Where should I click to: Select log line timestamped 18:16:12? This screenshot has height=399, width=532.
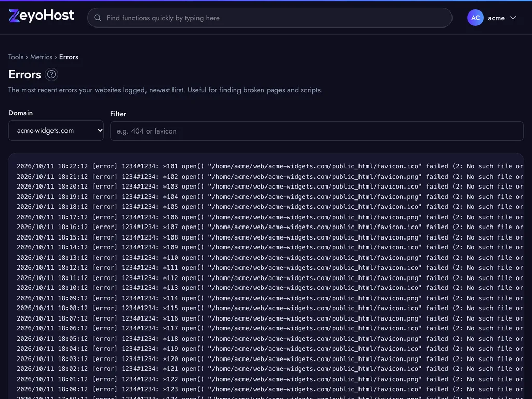pyautogui.click(x=270, y=227)
